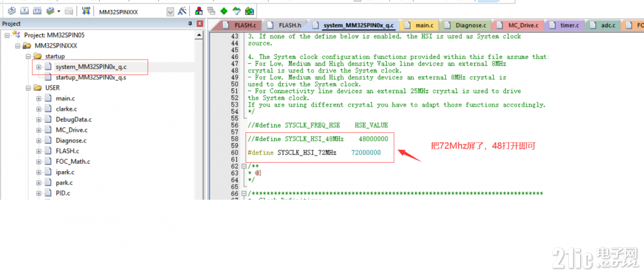Click the SYSCLK_HSI_72MHz define on line 60
The width and height of the screenshot is (644, 273).
314,153
